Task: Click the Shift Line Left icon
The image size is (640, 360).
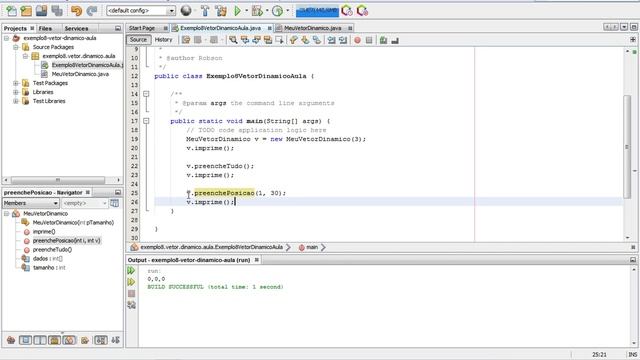Action: pos(331,40)
